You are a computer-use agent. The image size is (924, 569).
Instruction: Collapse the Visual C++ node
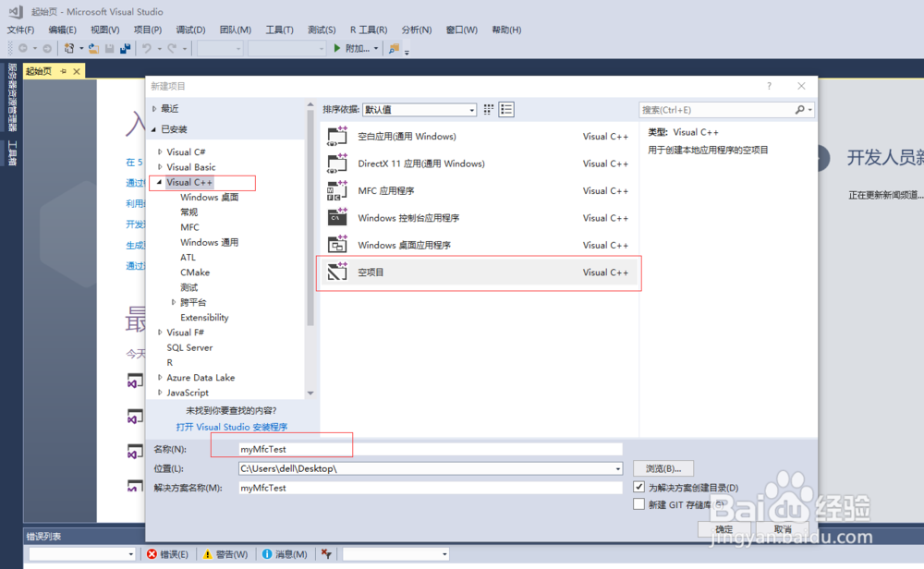point(159,183)
